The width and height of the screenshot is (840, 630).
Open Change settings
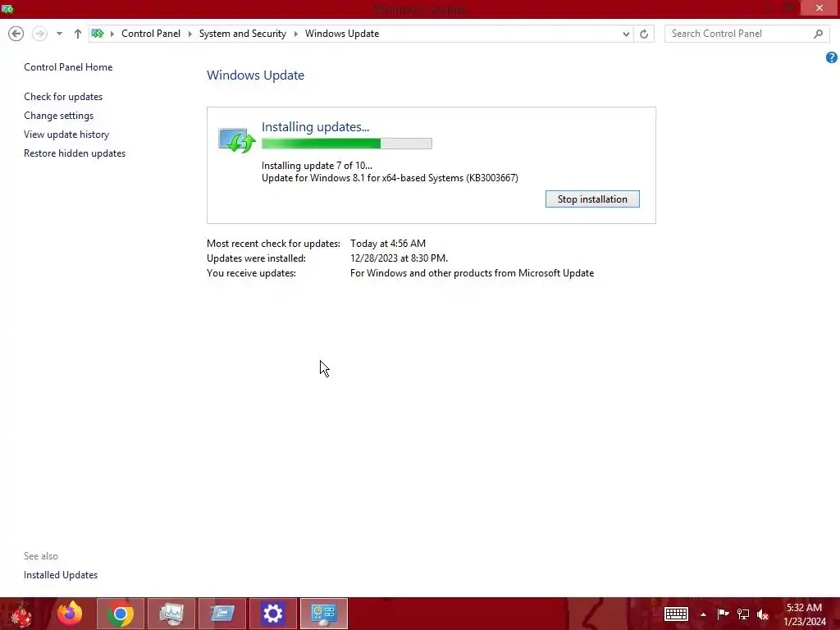point(58,115)
